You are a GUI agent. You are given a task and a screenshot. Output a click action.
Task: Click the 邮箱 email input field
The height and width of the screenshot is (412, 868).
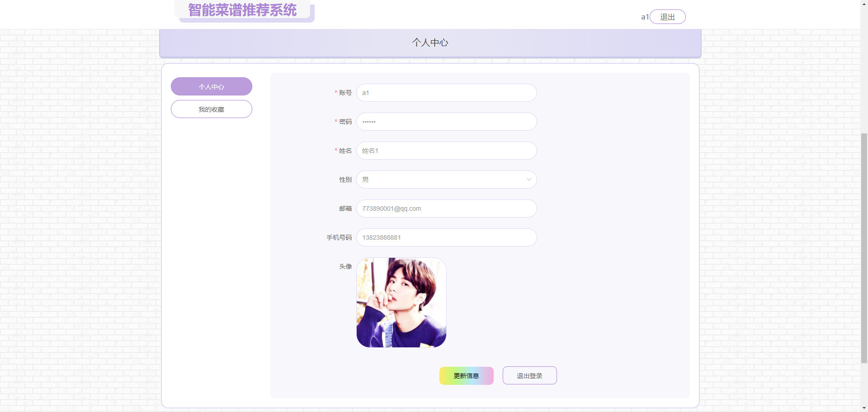click(x=447, y=208)
